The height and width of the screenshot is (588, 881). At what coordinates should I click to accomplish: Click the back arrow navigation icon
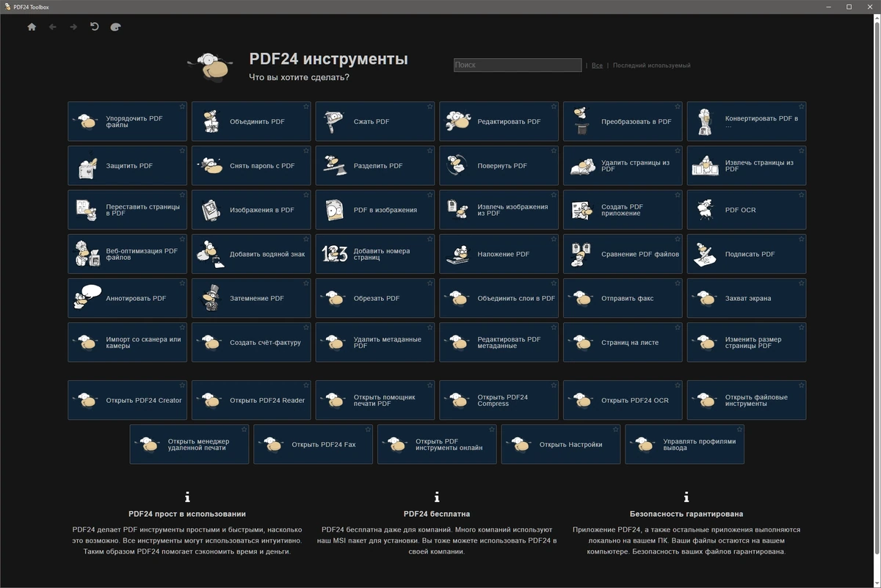pos(52,27)
